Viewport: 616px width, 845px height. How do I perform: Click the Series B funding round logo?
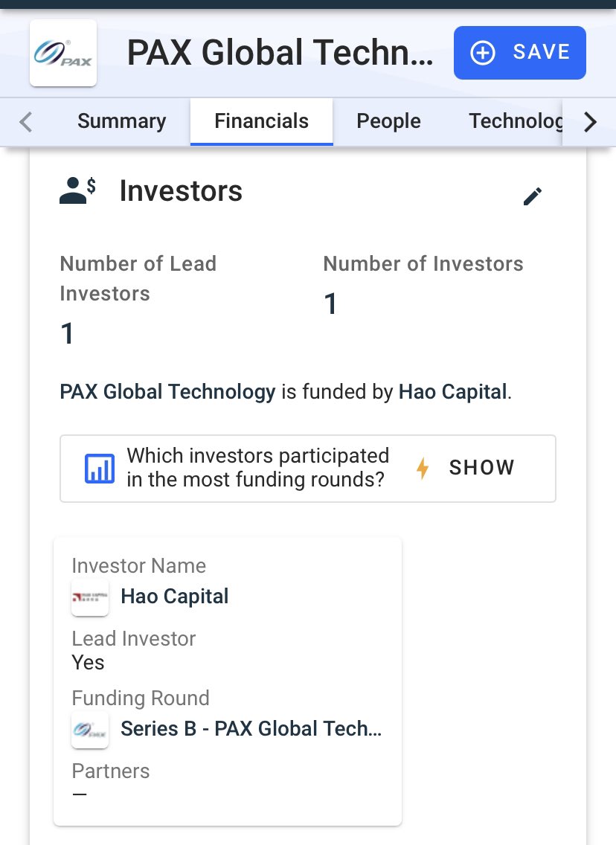click(90, 730)
